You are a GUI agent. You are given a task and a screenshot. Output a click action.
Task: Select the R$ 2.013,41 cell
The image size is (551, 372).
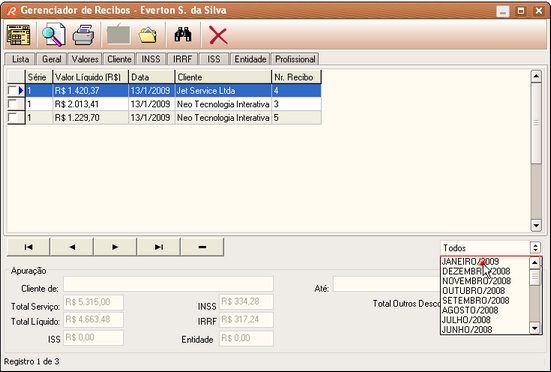tap(91, 104)
